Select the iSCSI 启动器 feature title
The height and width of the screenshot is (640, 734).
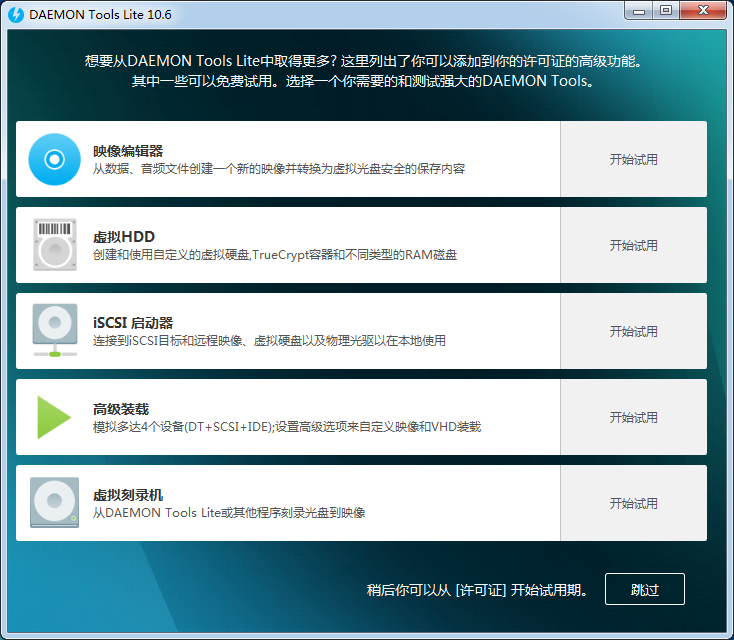click(133, 323)
